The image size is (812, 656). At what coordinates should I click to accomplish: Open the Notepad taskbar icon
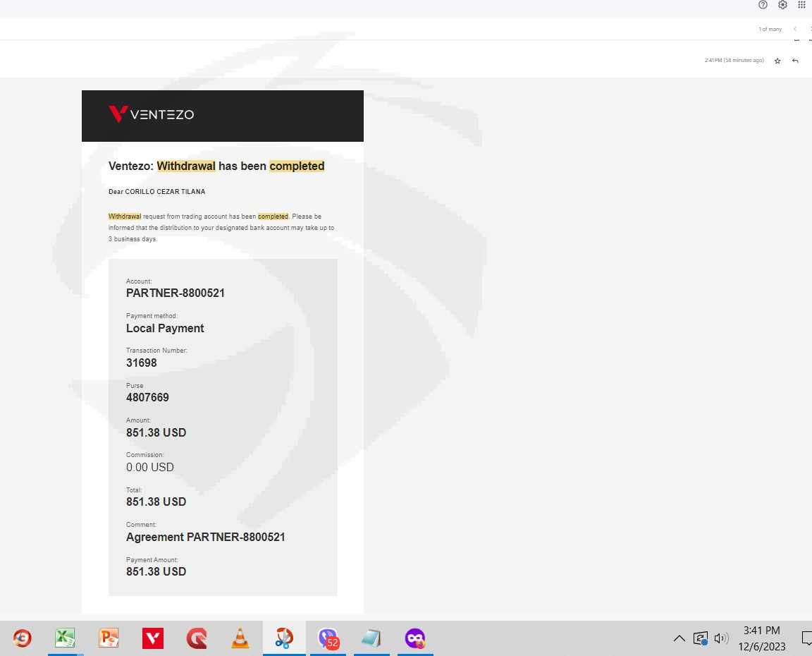[x=371, y=638]
